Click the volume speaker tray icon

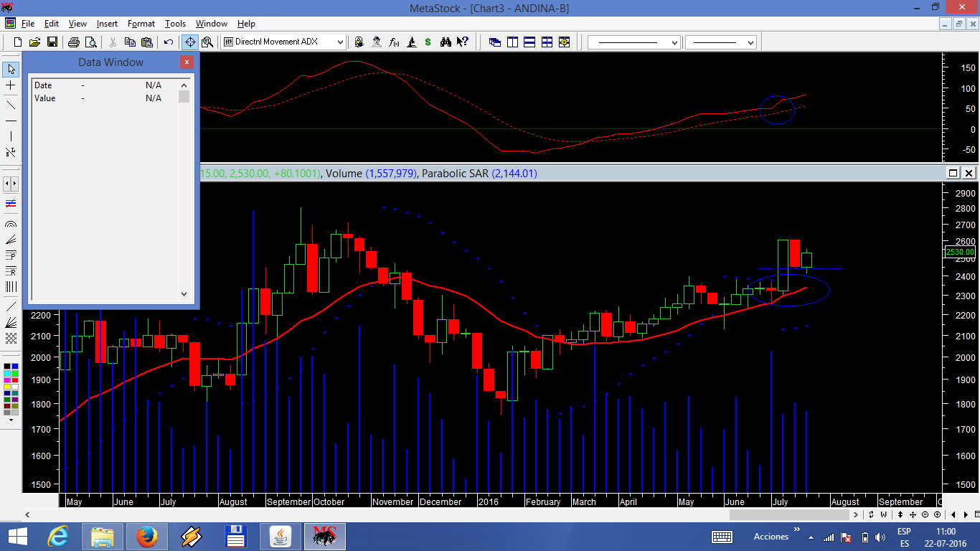point(880,537)
